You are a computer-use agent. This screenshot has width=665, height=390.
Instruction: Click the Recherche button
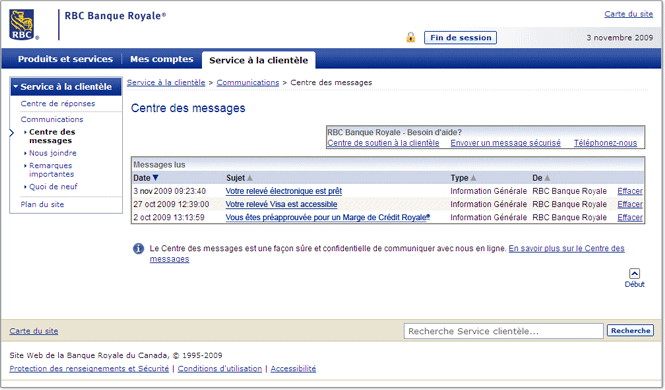coord(630,331)
